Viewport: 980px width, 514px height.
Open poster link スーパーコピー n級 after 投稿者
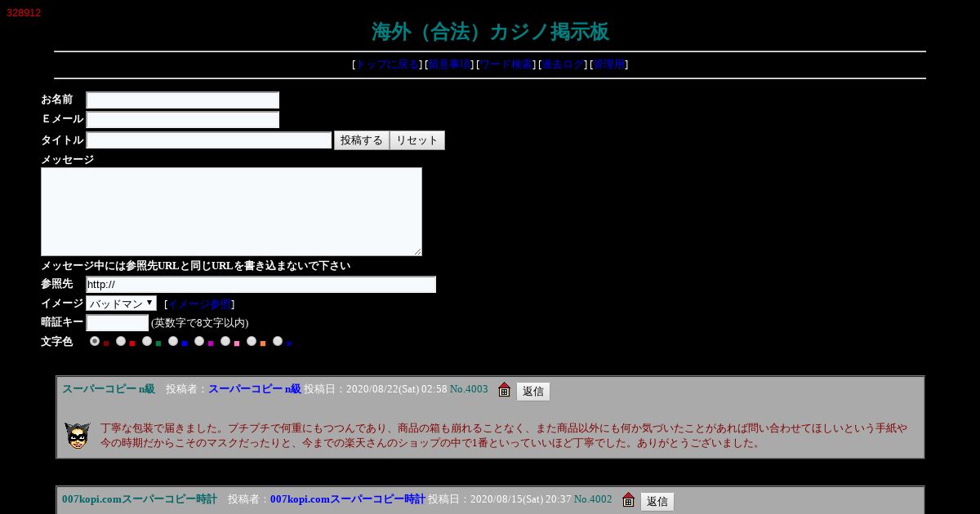(254, 389)
